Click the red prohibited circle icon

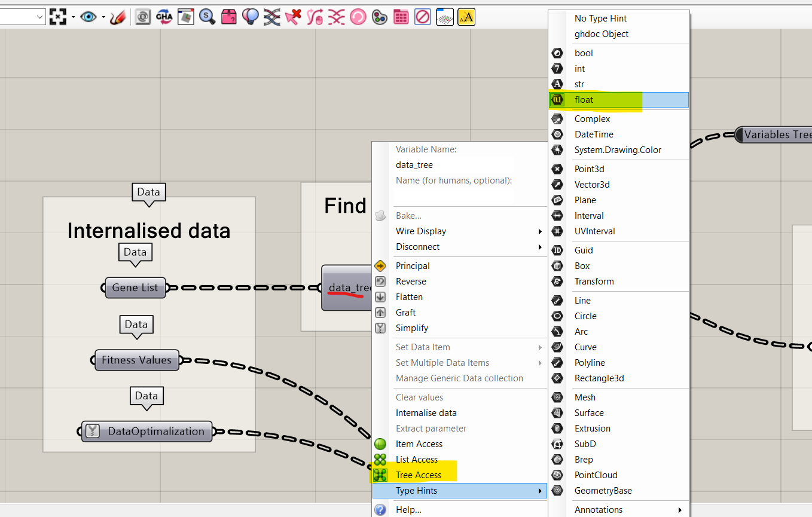coord(422,17)
